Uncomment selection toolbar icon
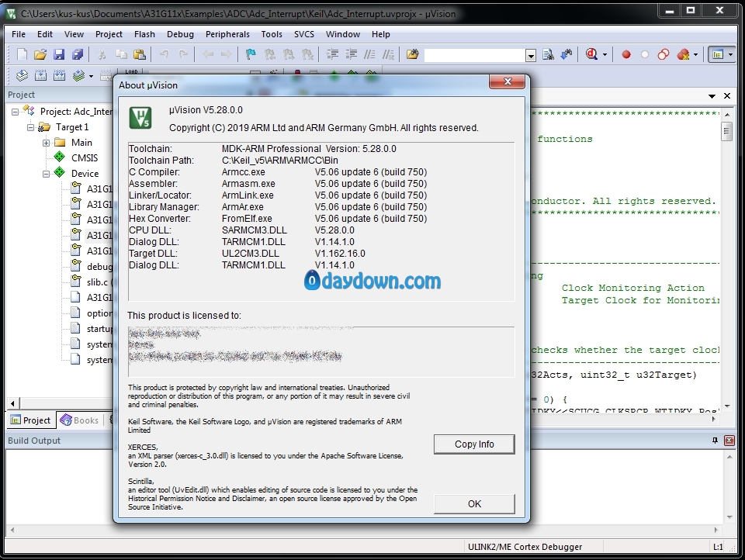Viewport: 745px width, 560px height. point(389,54)
